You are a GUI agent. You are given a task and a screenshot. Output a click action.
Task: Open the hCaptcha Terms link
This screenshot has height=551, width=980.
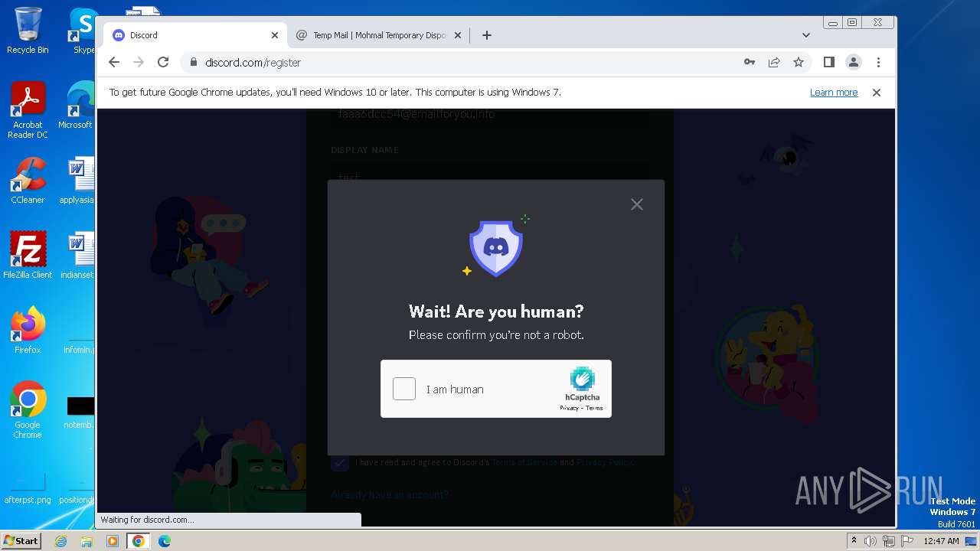click(594, 408)
